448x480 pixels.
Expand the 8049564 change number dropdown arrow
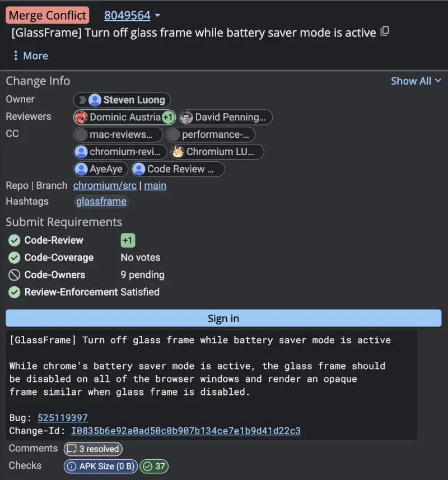157,15
